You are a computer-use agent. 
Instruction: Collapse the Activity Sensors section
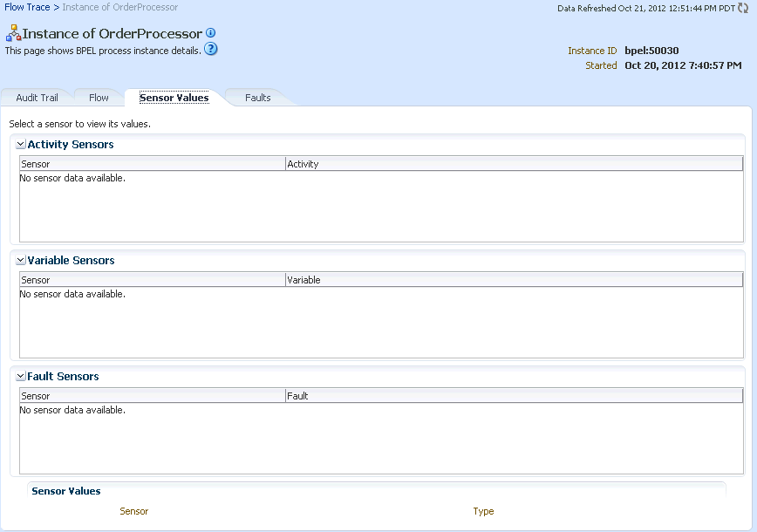coord(21,145)
